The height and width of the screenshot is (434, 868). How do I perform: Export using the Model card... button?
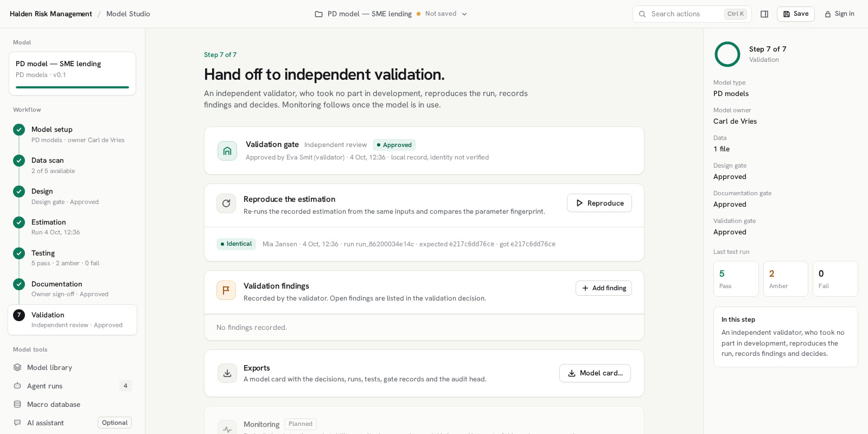[x=595, y=373]
